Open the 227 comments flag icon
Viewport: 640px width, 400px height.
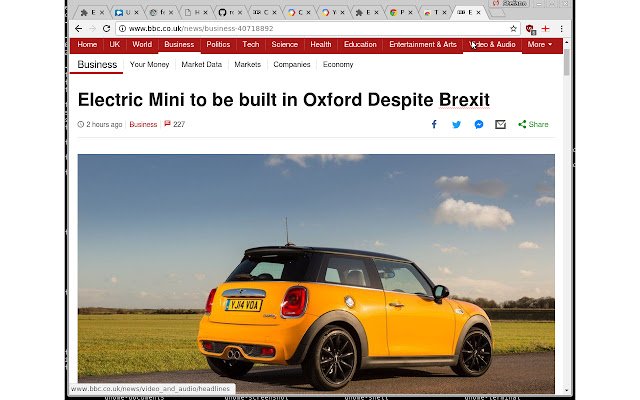click(x=167, y=124)
